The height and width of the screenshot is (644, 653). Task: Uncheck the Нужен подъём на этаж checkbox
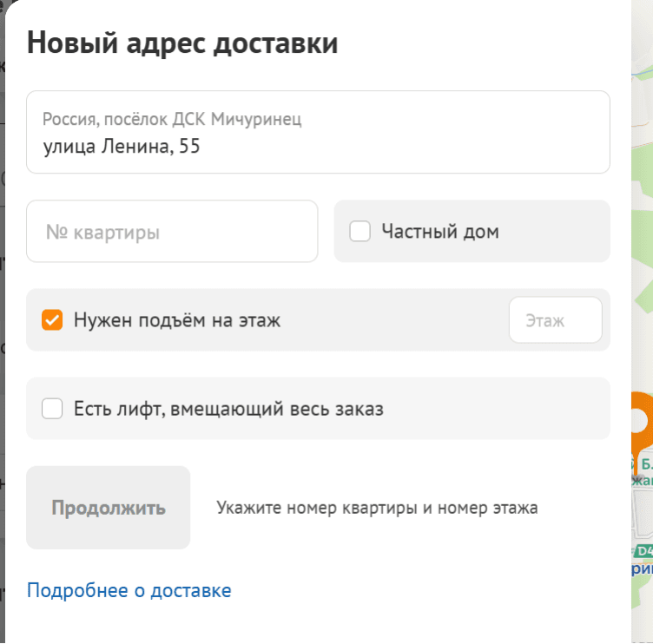(x=52, y=320)
